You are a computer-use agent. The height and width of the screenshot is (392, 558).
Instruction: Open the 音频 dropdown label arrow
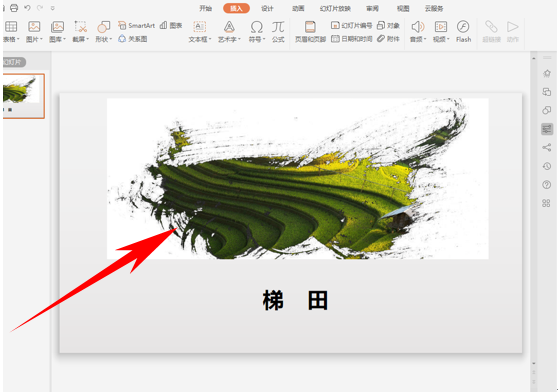click(425, 39)
